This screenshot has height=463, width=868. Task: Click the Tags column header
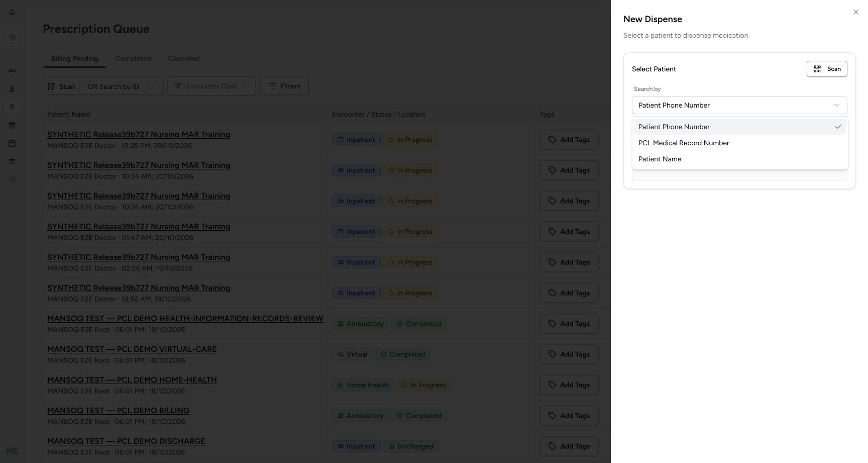point(547,114)
